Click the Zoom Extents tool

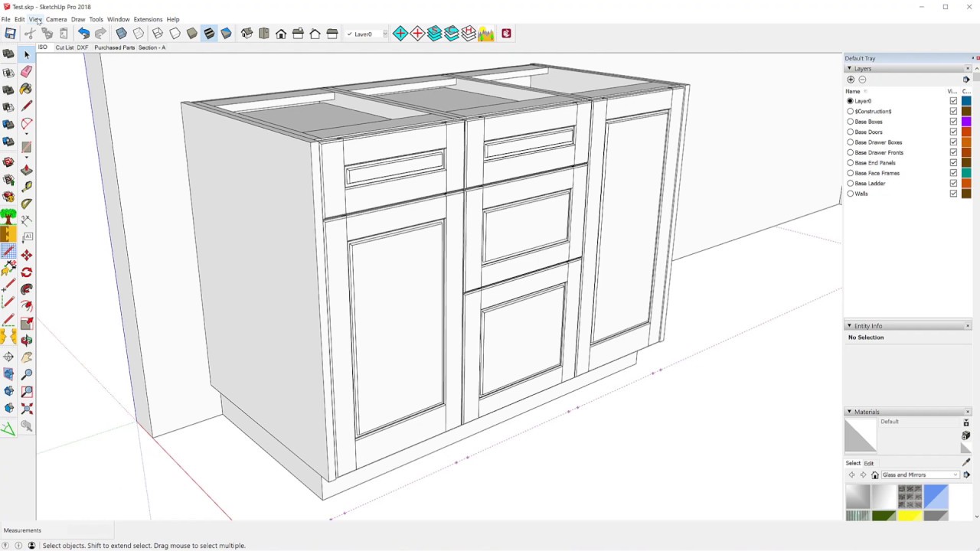26,408
